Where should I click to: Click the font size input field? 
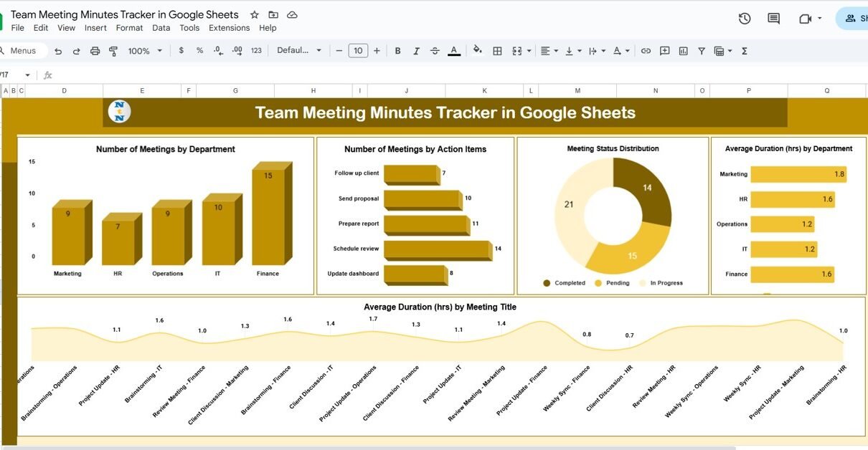(x=357, y=50)
